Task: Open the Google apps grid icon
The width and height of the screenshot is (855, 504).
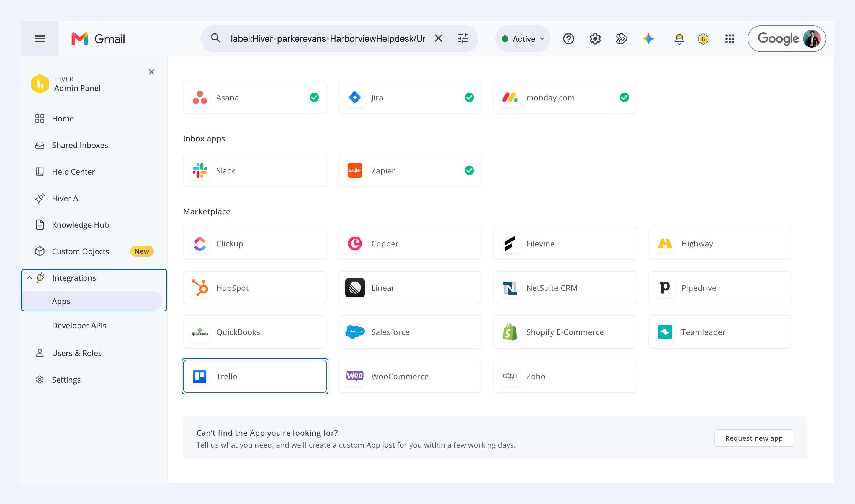Action: pyautogui.click(x=730, y=39)
